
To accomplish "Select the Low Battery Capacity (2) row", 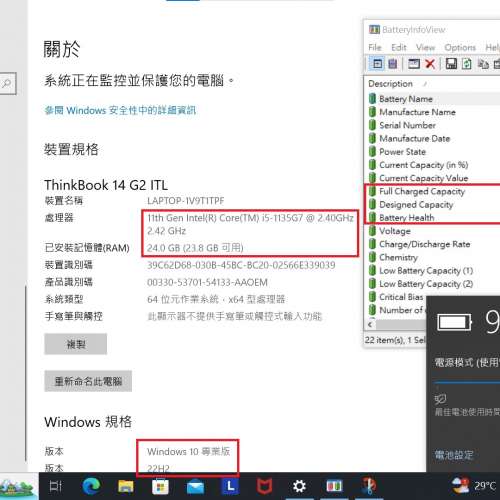I will click(x=433, y=284).
